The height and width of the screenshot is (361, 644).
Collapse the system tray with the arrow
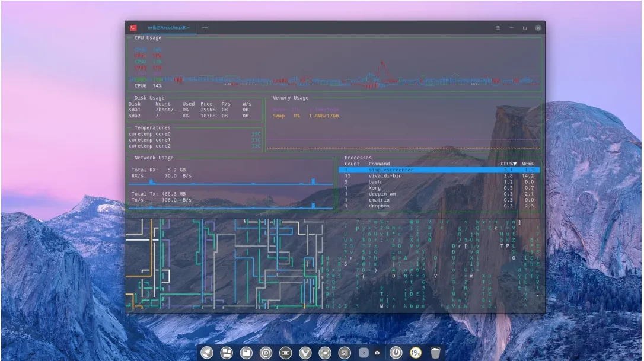point(364,353)
